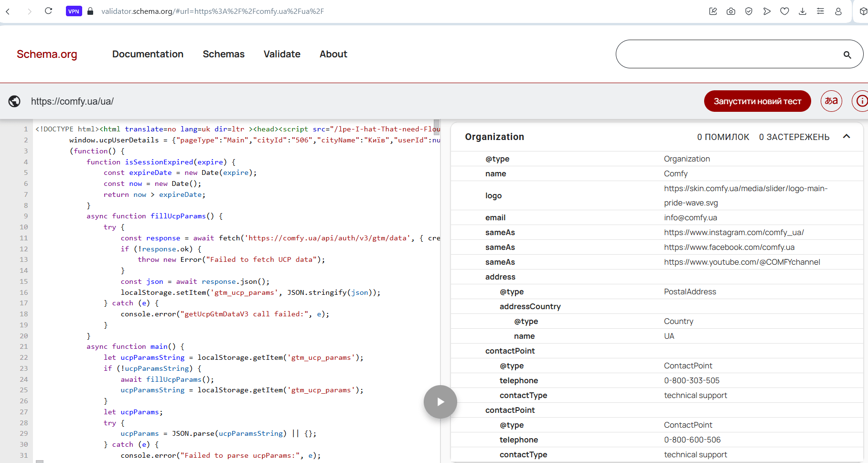The image size is (868, 463).
Task: Click line number 20 in the gutter
Action: 24,336
